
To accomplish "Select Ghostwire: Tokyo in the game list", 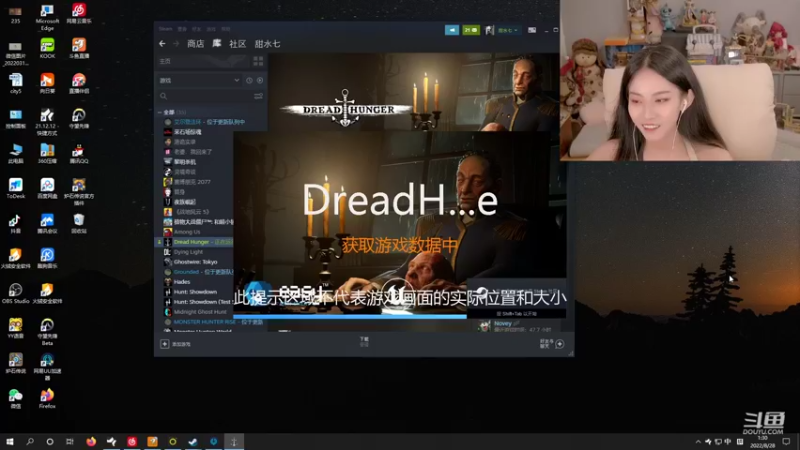I will [195, 262].
